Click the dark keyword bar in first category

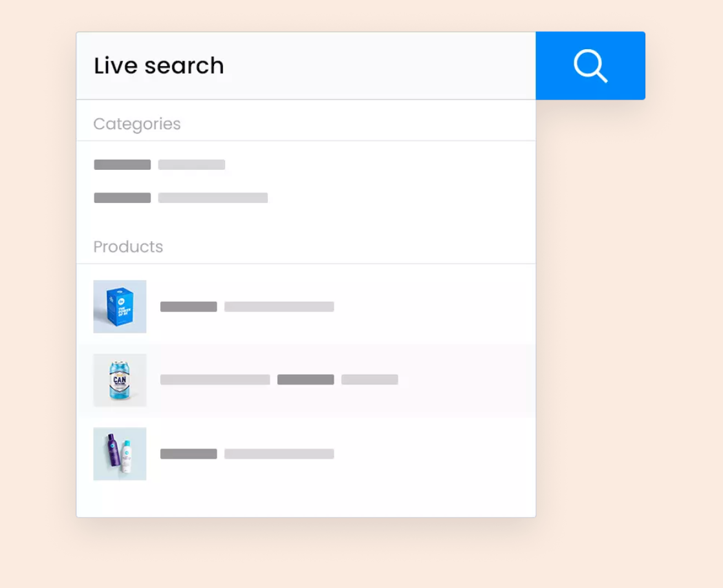click(x=122, y=165)
